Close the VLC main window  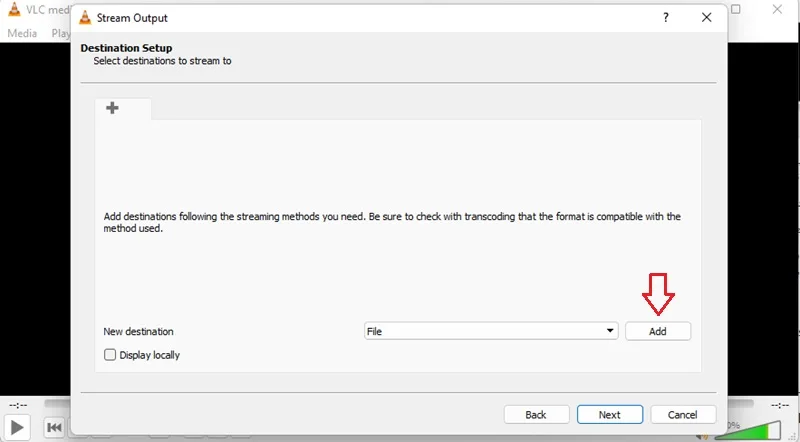point(777,9)
